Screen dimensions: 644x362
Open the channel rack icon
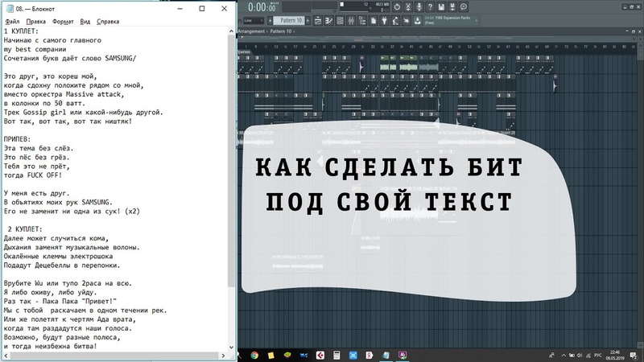(x=341, y=20)
